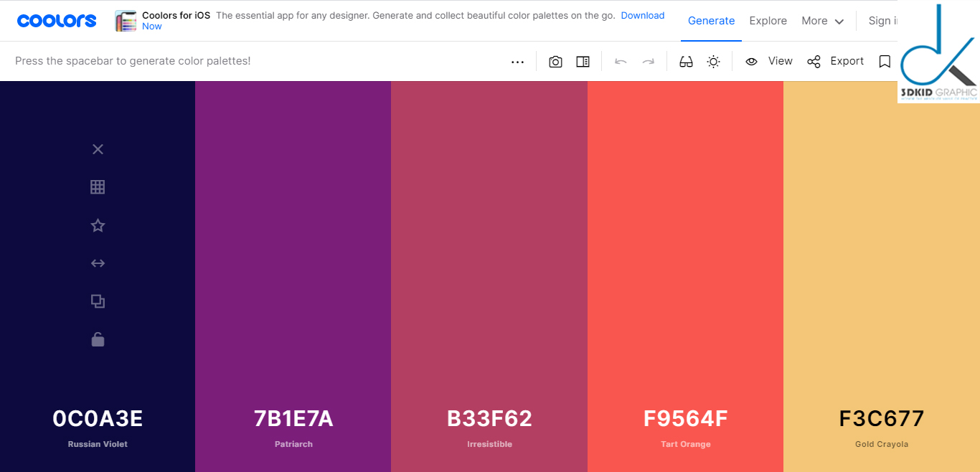
Task: Lock the Russian Violet color
Action: point(98,339)
